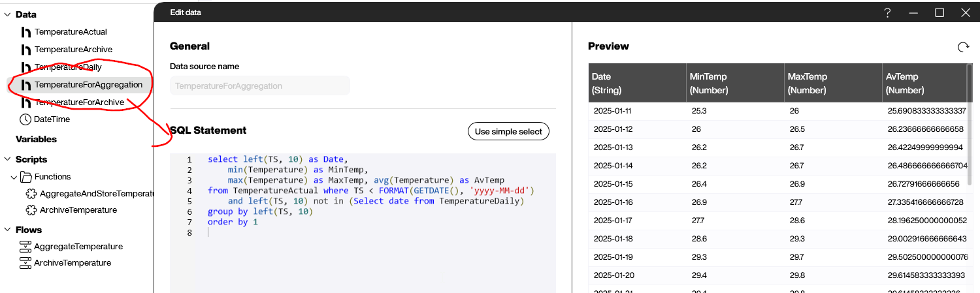The height and width of the screenshot is (293, 980).
Task: Click MaxTemp value 26.5
Action: 797,129
